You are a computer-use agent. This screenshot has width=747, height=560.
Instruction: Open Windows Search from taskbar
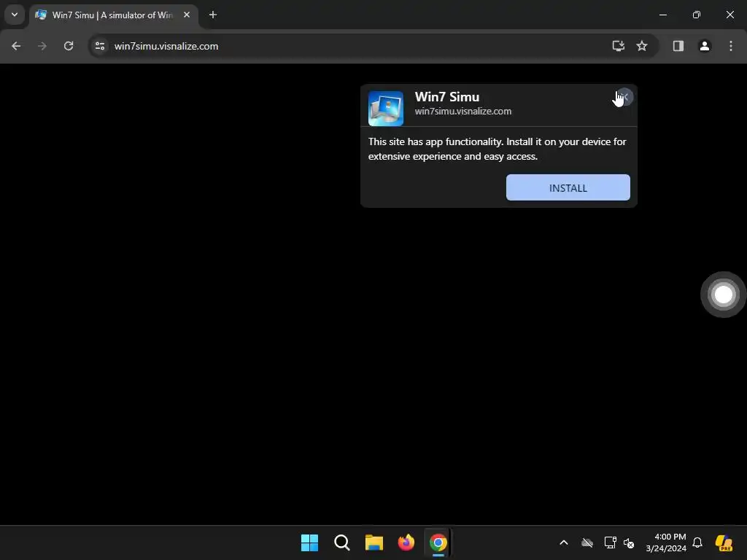coord(342,542)
